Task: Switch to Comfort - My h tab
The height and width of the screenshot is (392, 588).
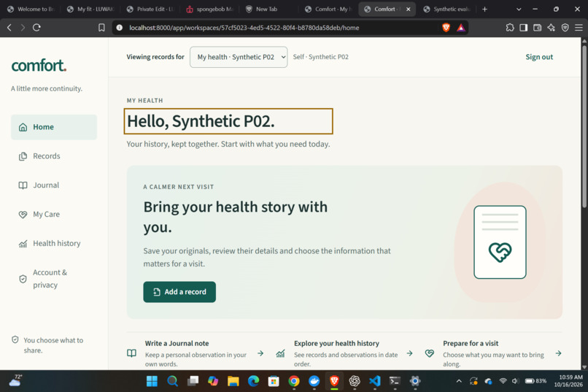Action: (x=328, y=9)
